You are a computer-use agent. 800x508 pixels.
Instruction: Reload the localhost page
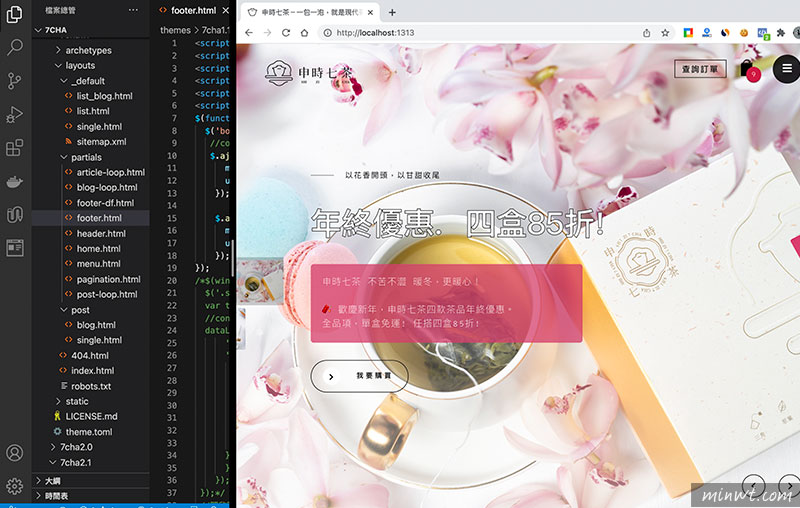point(286,33)
